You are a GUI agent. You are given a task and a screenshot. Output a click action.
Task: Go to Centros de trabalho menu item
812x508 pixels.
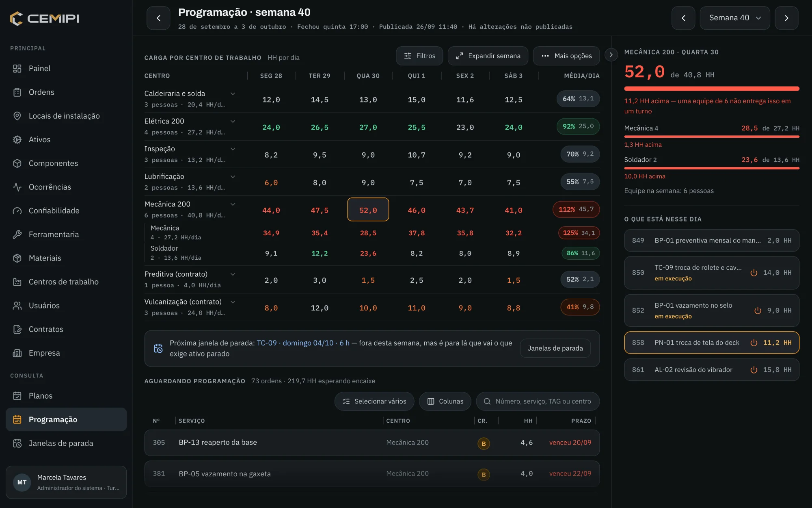66,282
